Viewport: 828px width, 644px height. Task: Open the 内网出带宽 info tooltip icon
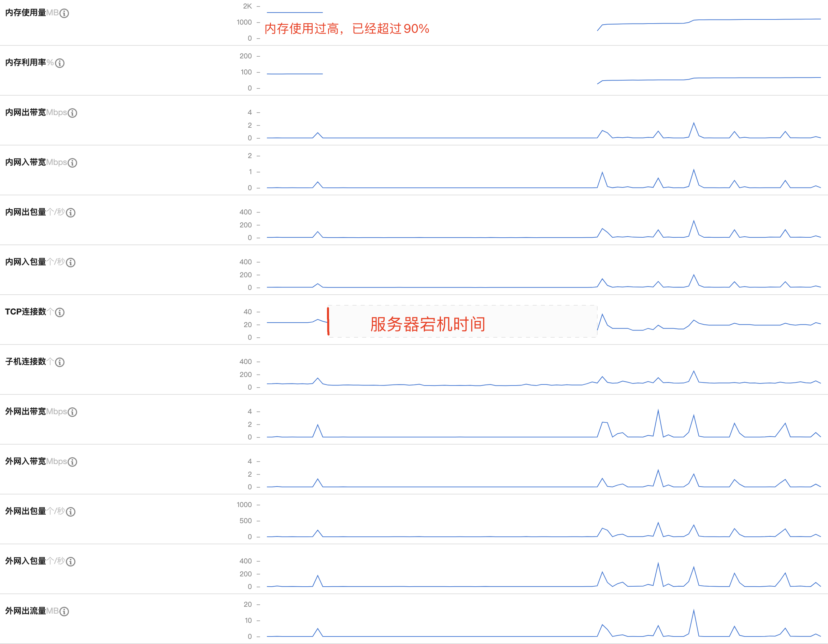(73, 113)
